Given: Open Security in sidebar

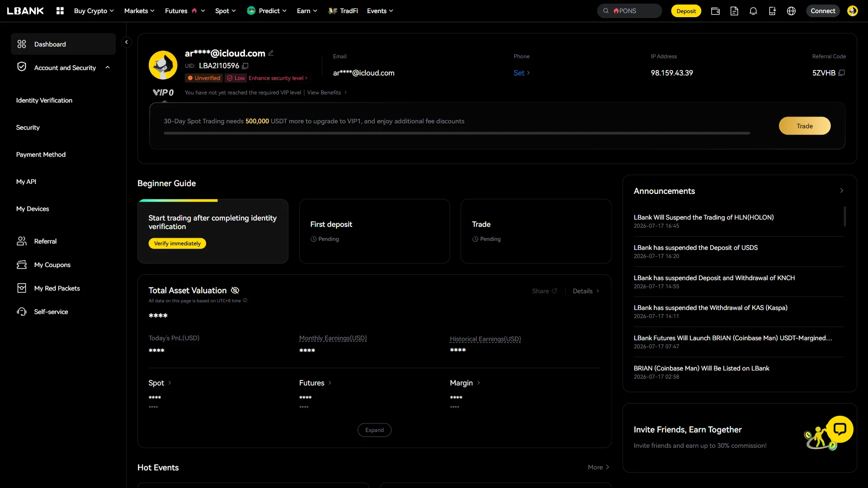Looking at the screenshot, I should tap(28, 127).
